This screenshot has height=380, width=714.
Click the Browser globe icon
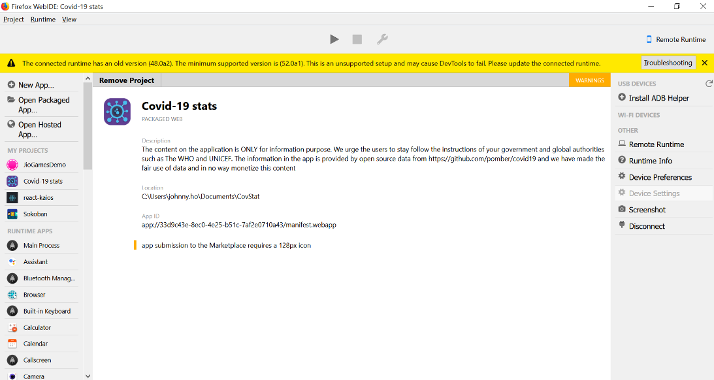(12, 294)
